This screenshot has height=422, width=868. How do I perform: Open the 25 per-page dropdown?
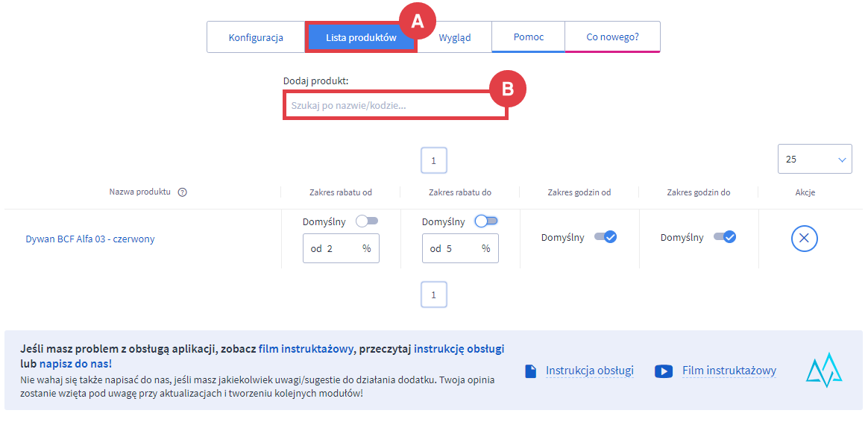(x=814, y=159)
